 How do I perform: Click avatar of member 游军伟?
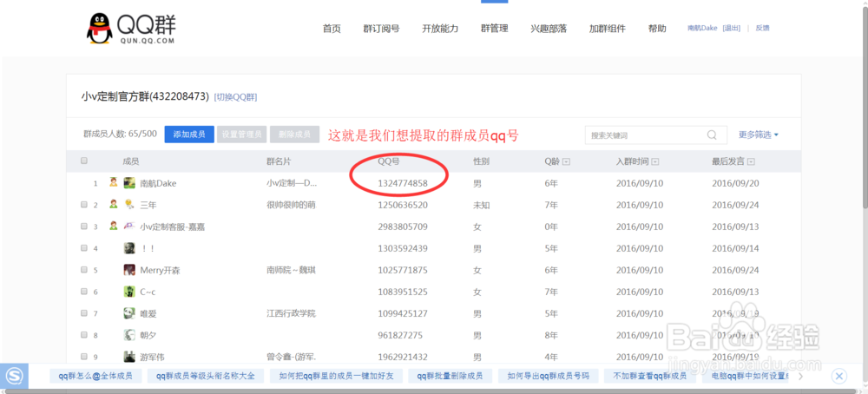coord(129,357)
